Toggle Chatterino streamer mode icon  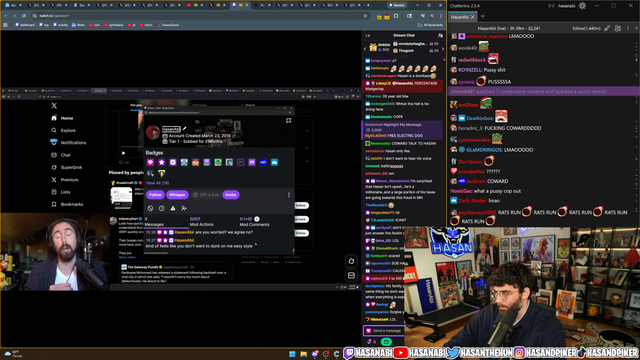tap(551, 6)
